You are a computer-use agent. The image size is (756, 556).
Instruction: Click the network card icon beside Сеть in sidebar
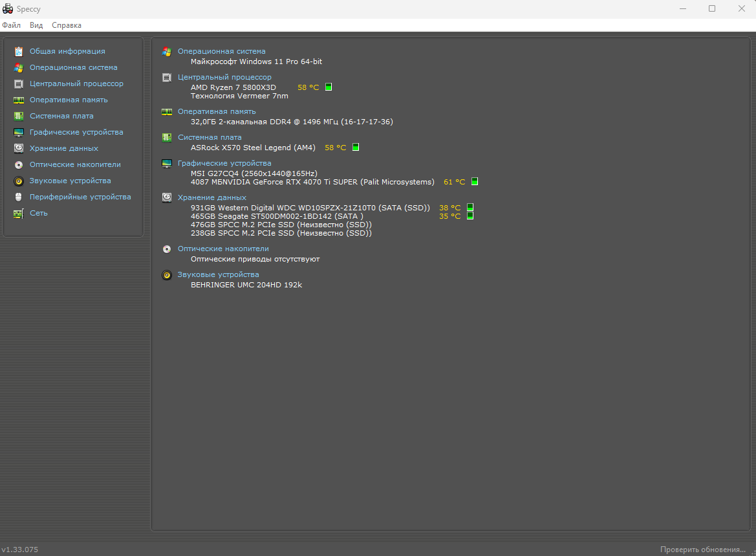[19, 214]
